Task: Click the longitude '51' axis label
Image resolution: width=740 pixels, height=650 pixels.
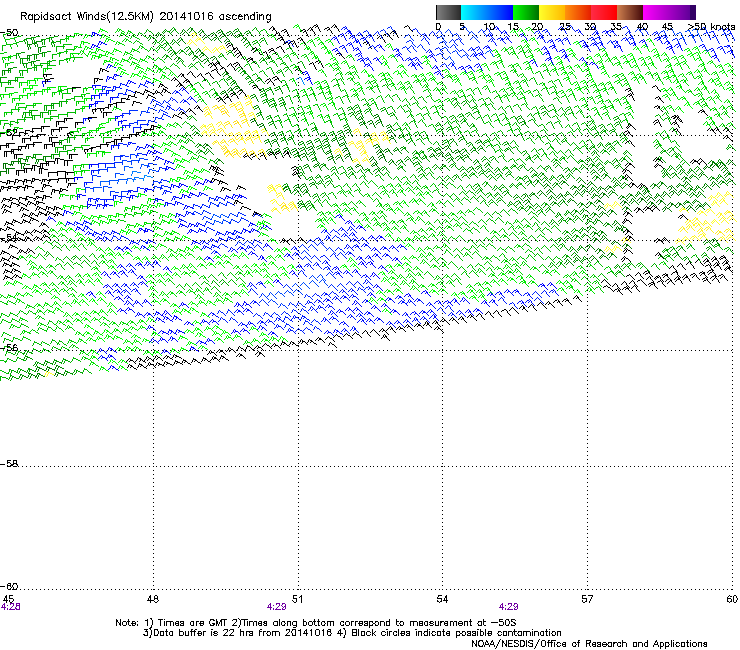Action: point(297,599)
